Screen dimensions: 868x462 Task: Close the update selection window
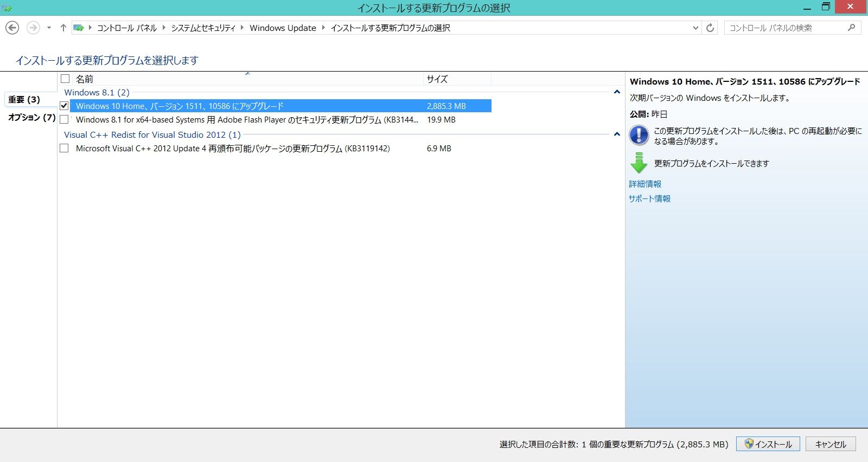click(851, 7)
